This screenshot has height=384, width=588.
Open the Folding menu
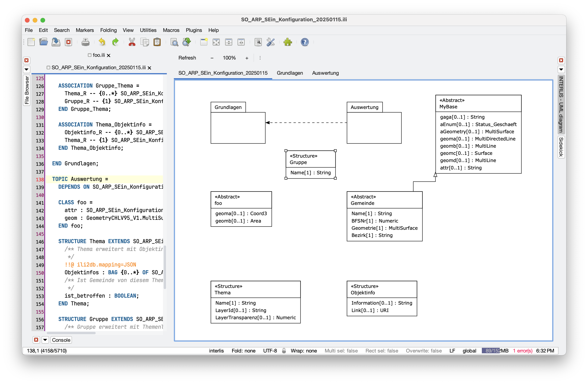tap(108, 30)
